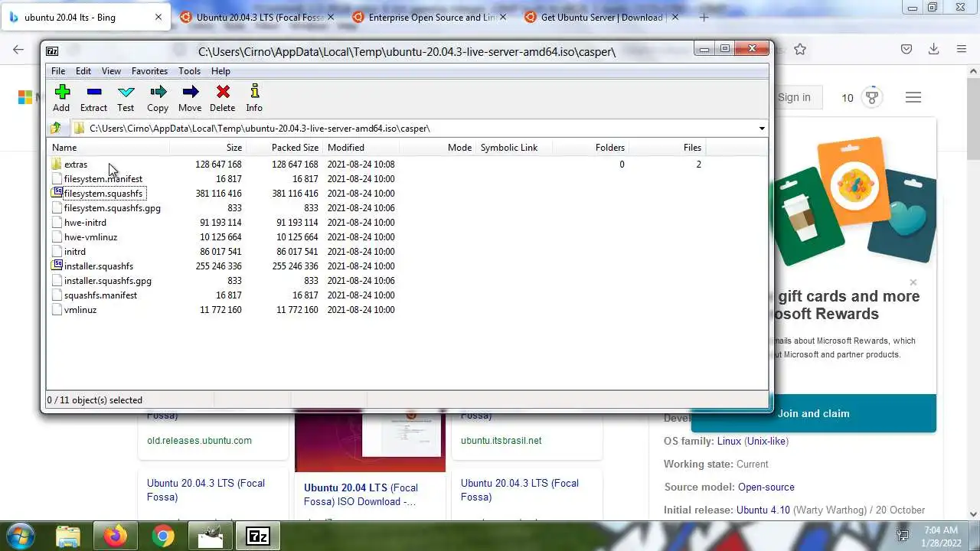Go up one folder with the up-arrow icon

[x=56, y=129]
